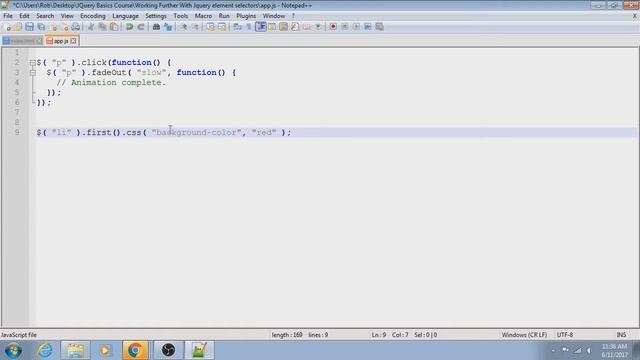Click the "Animation complete." comment text

point(118,82)
